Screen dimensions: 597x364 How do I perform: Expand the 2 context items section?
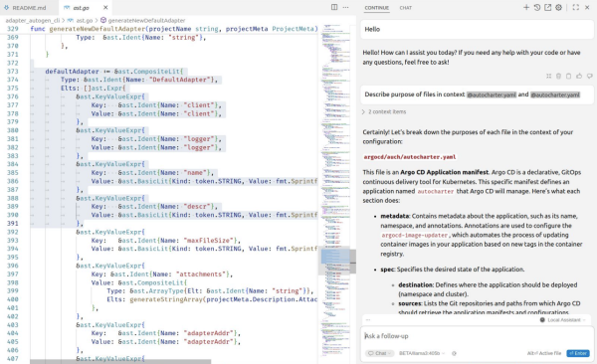[384, 112]
